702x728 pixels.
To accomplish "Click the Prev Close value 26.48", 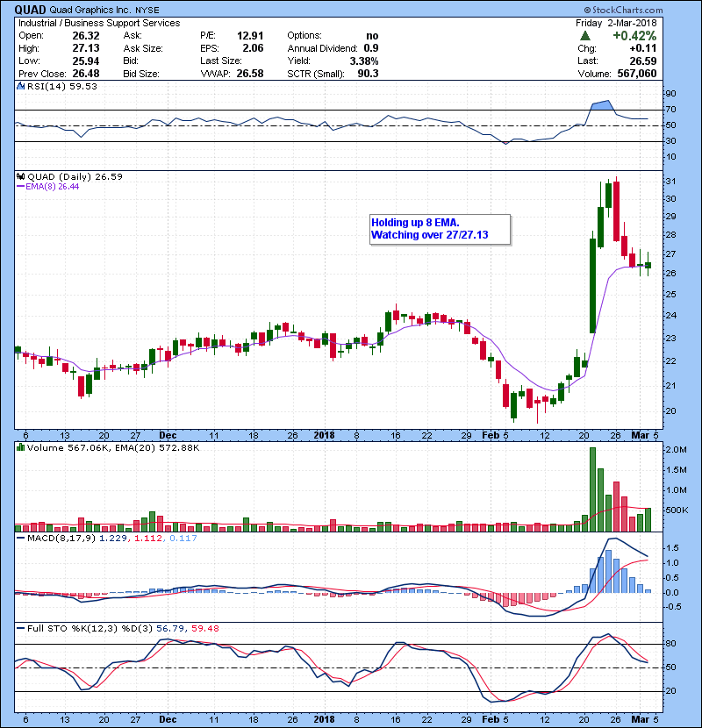I will tap(86, 74).
